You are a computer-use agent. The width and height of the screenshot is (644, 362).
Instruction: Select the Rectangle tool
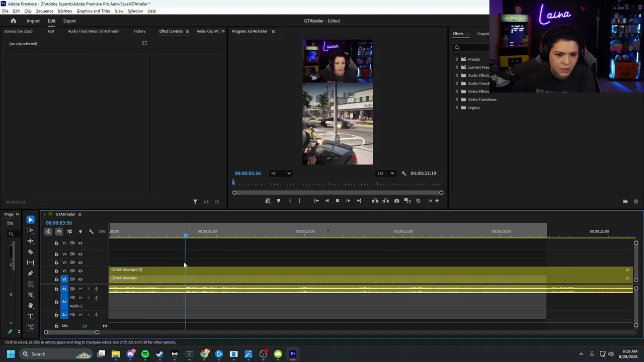tap(30, 284)
